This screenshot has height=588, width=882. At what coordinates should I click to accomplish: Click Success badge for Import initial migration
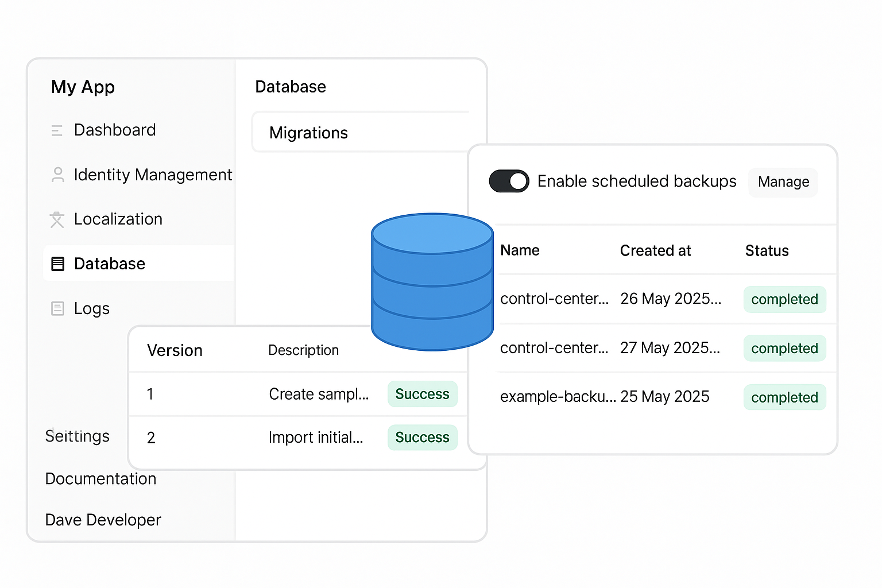point(422,438)
